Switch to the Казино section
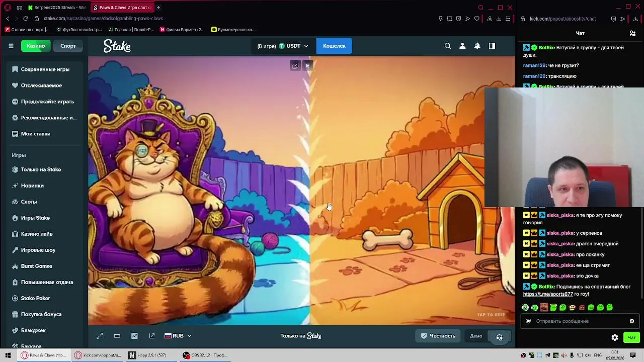The width and height of the screenshot is (644, 362). point(36,46)
